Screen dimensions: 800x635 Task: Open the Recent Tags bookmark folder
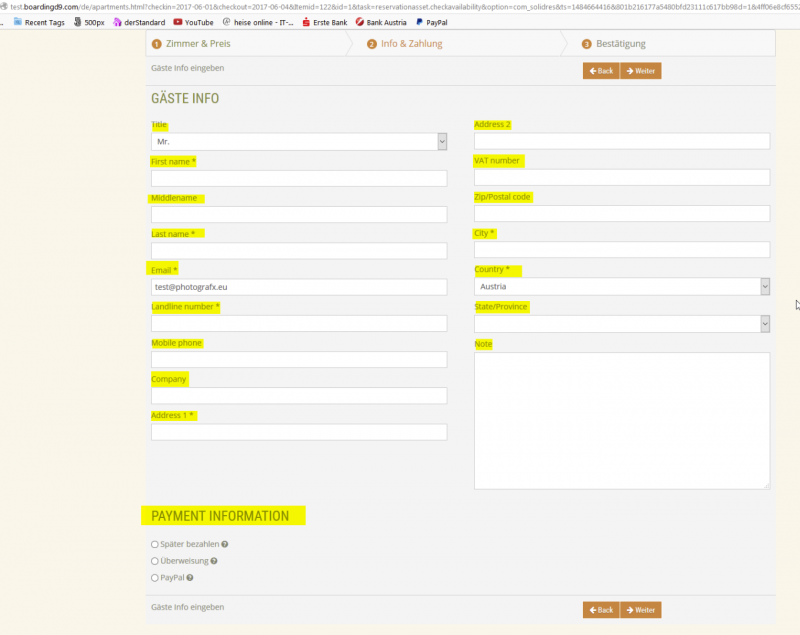point(38,21)
